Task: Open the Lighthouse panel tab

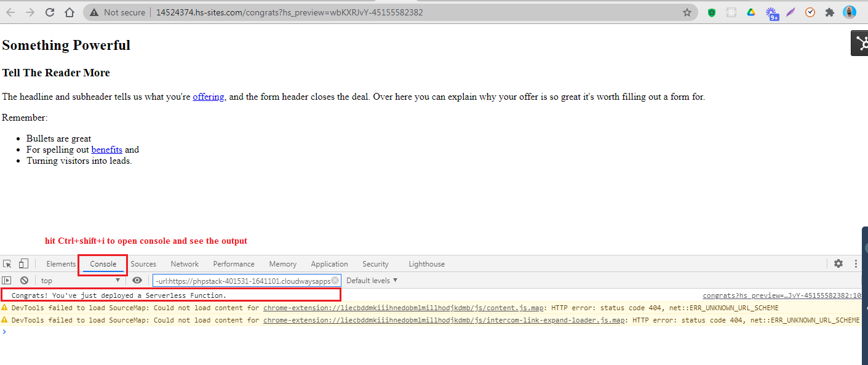Action: (426, 263)
